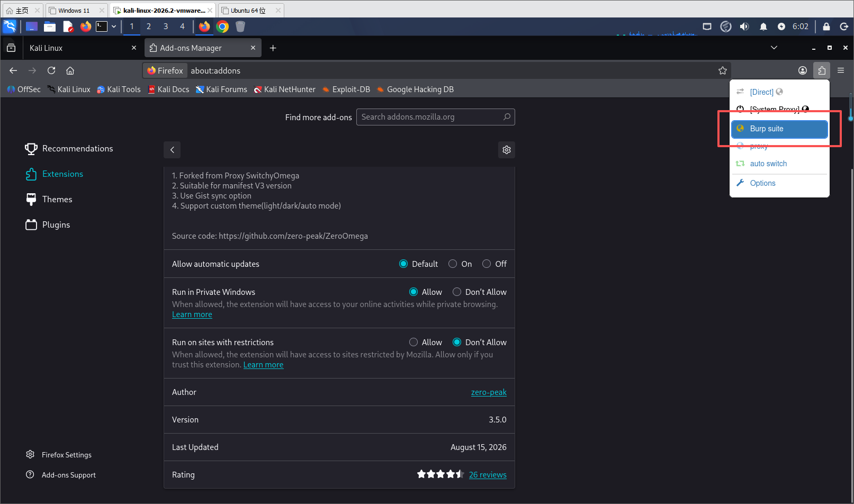
Task: Expand the terminal launcher dropdown arrow
Action: pos(114,26)
